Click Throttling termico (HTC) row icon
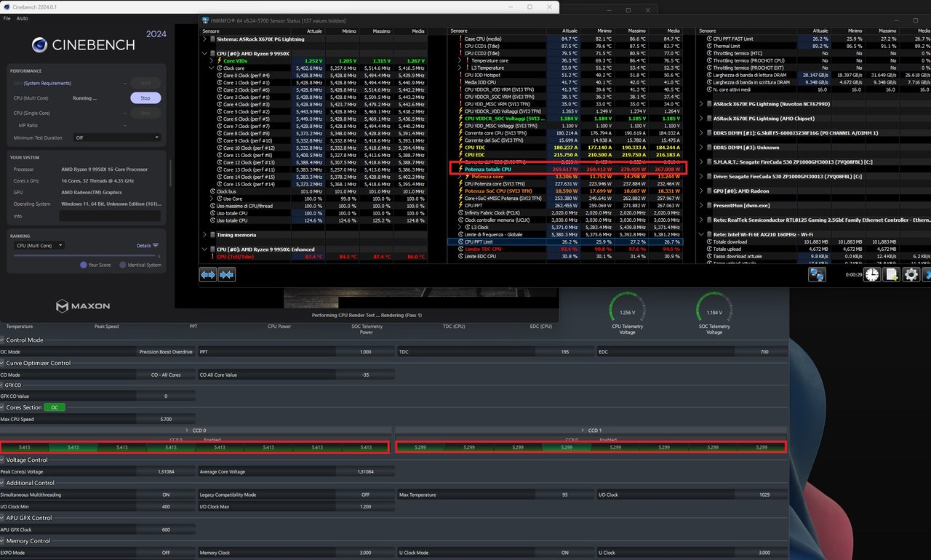Screen dimensions: 931x560 (x=710, y=53)
